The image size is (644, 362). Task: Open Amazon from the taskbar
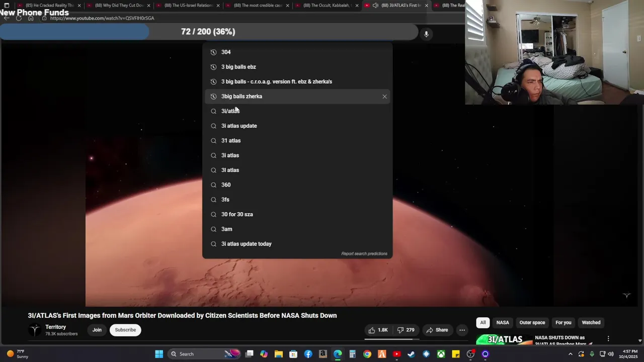(323, 354)
